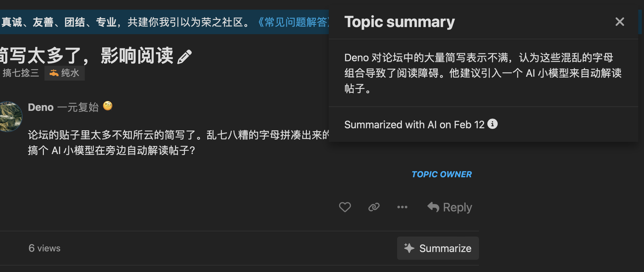Click the 6 views counter
The image size is (644, 272).
click(x=44, y=248)
